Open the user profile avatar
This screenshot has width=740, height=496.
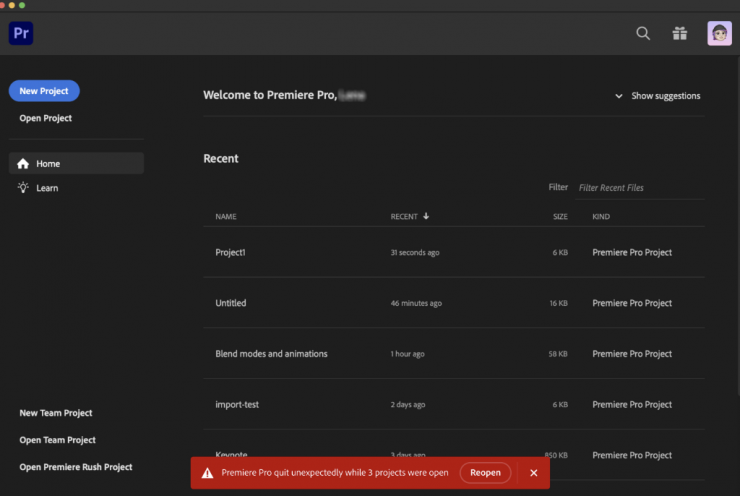tap(719, 33)
